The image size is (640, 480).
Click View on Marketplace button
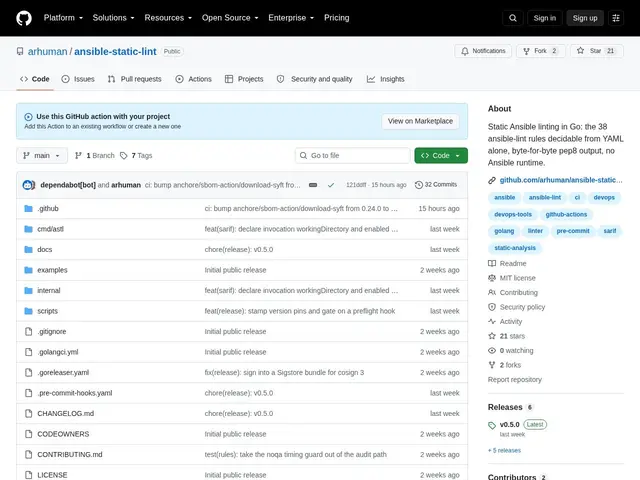click(420, 121)
